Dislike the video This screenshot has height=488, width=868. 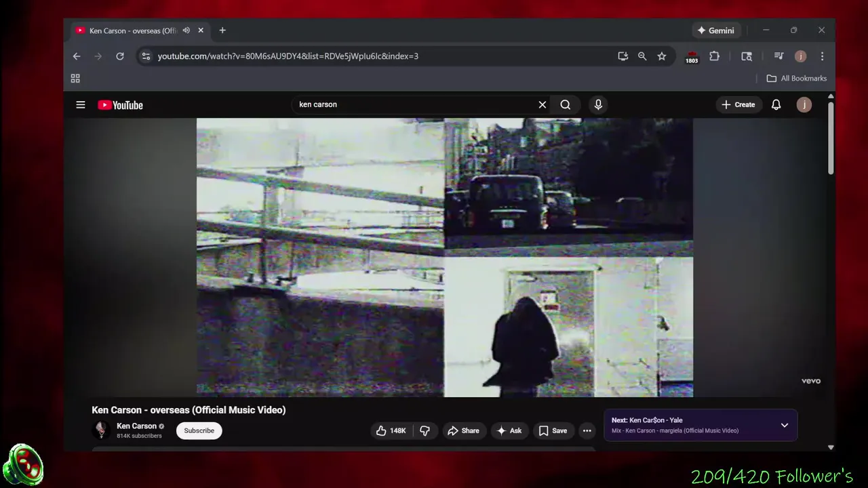(x=425, y=430)
